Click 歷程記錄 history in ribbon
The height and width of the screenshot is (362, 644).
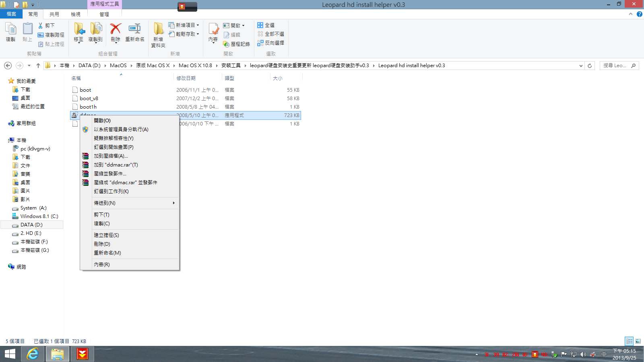pos(237,44)
